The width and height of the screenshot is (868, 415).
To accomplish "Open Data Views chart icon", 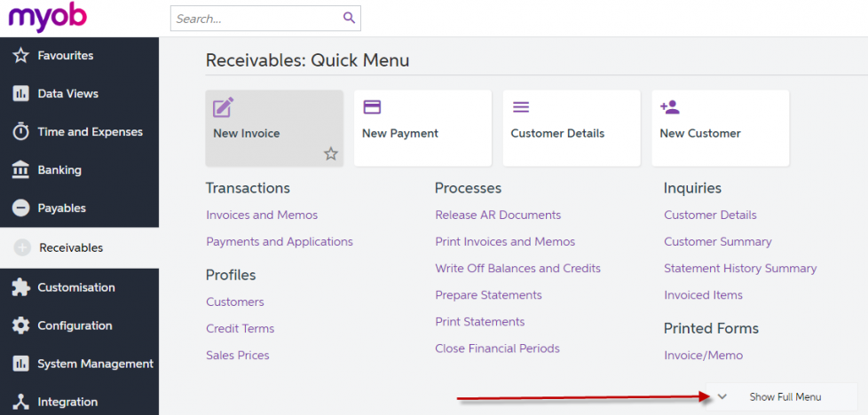I will pos(20,93).
